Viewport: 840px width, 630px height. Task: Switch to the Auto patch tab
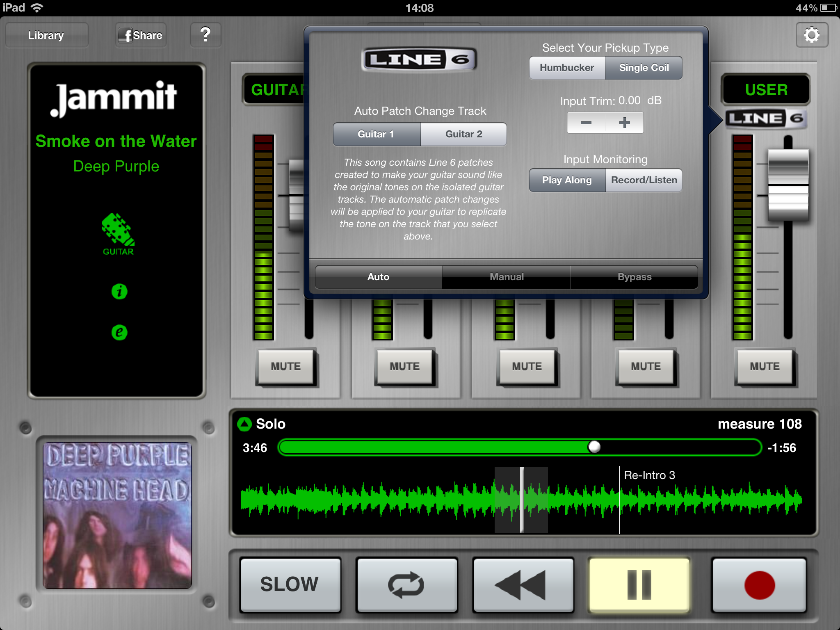[379, 277]
